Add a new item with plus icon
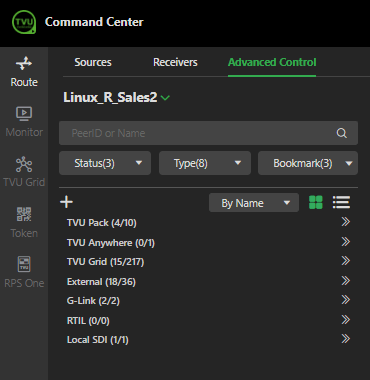Image resolution: width=370 pixels, height=380 pixels. (66, 202)
